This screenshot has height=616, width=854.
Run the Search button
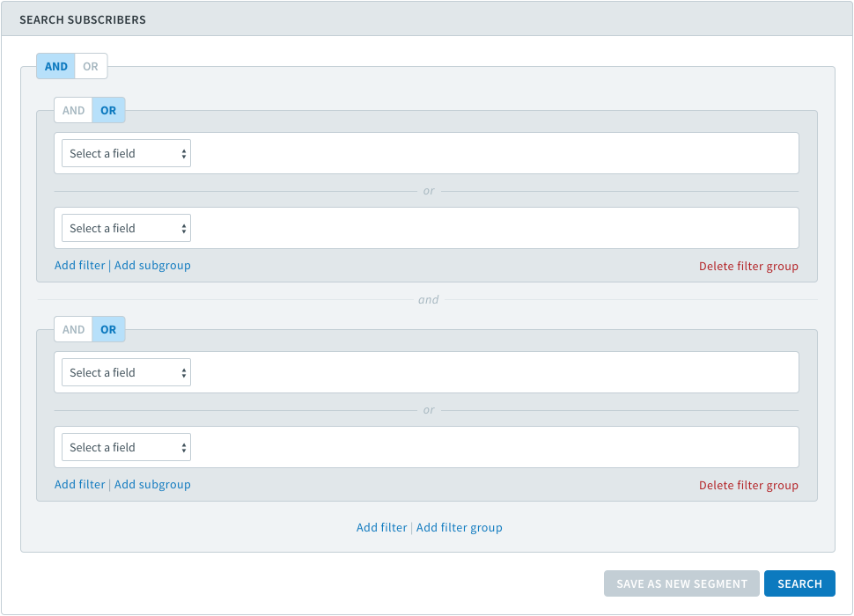coord(799,583)
